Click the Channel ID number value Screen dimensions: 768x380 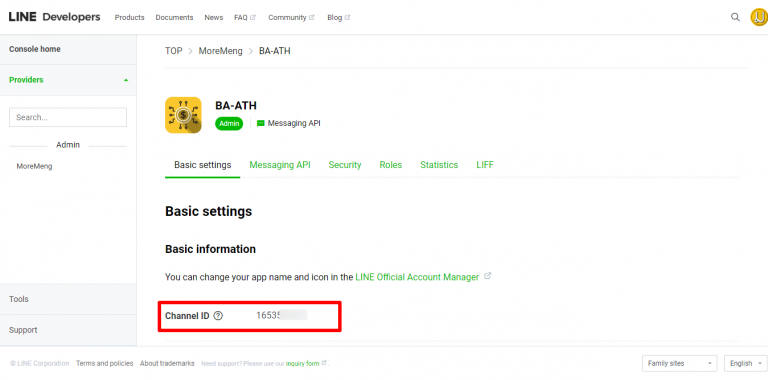click(x=281, y=316)
